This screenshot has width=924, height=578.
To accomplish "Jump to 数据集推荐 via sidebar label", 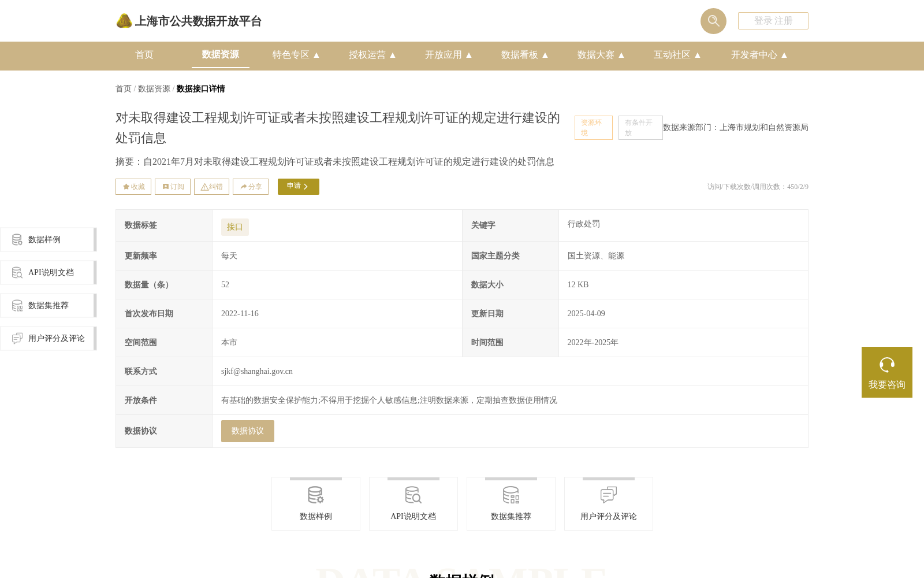I will (x=49, y=306).
